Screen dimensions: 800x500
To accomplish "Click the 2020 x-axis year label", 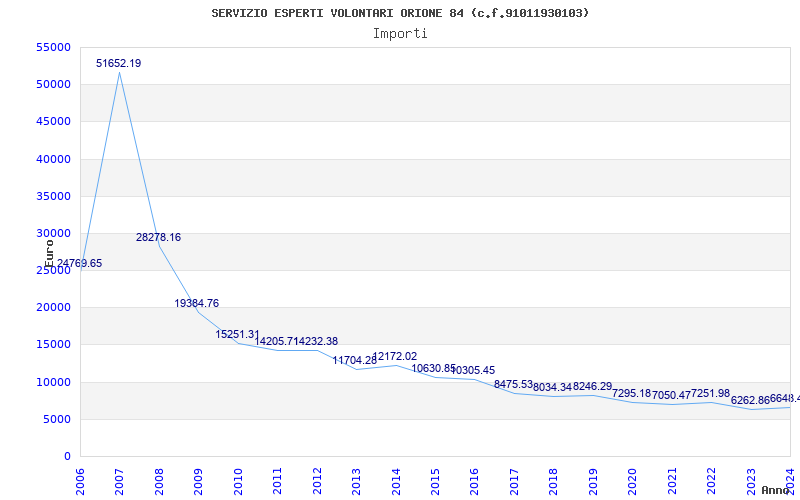I will pyautogui.click(x=633, y=481).
